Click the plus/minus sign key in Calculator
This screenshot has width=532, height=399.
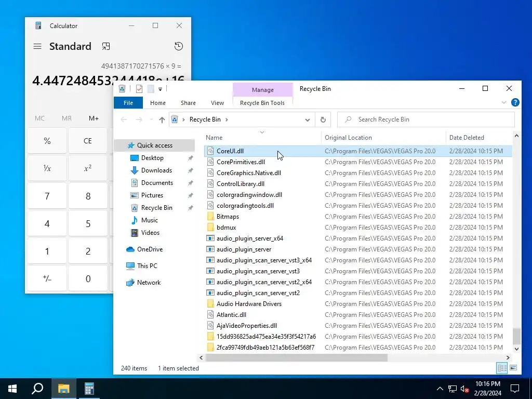47,278
